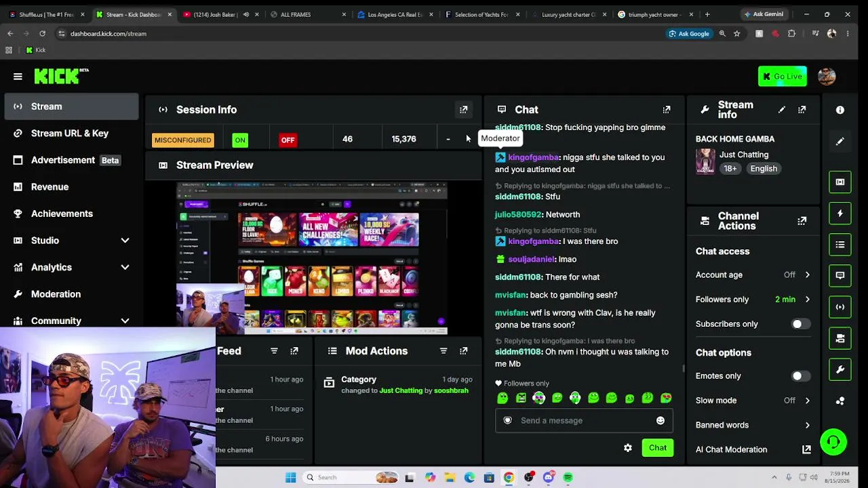868x488 pixels.
Task: Click the Send a message input field
Action: click(583, 421)
